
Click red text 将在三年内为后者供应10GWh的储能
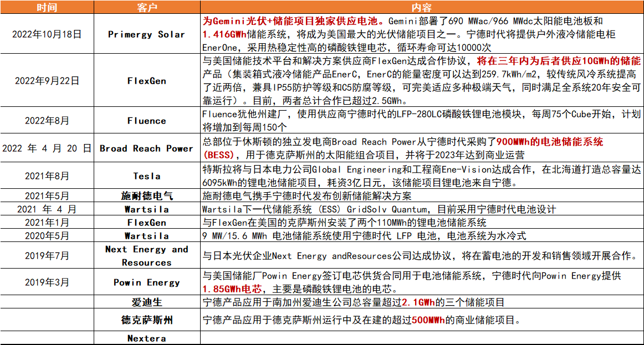coord(559,61)
